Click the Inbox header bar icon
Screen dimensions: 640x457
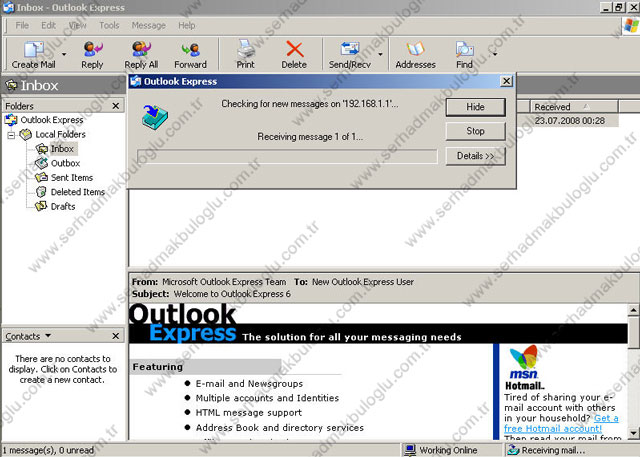click(x=11, y=85)
